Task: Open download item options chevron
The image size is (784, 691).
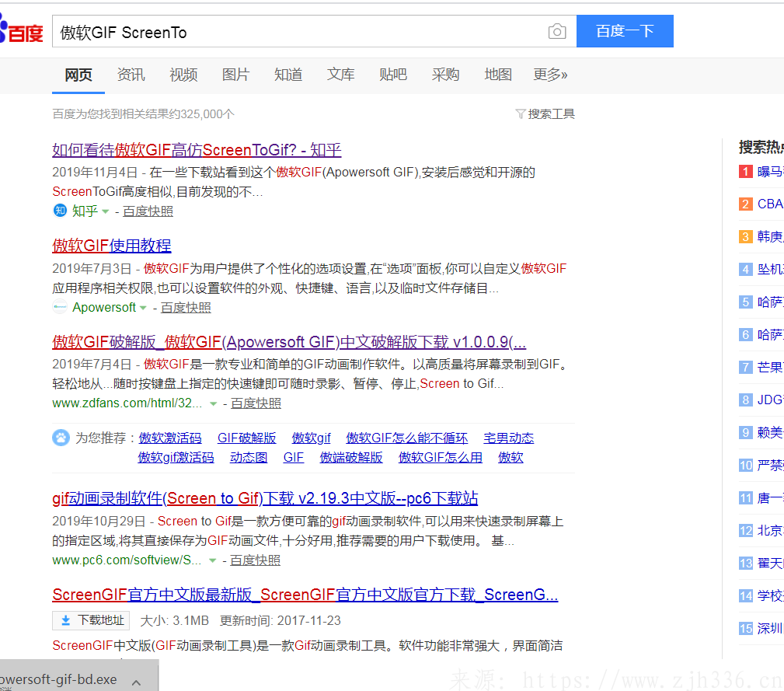Action: (136, 682)
